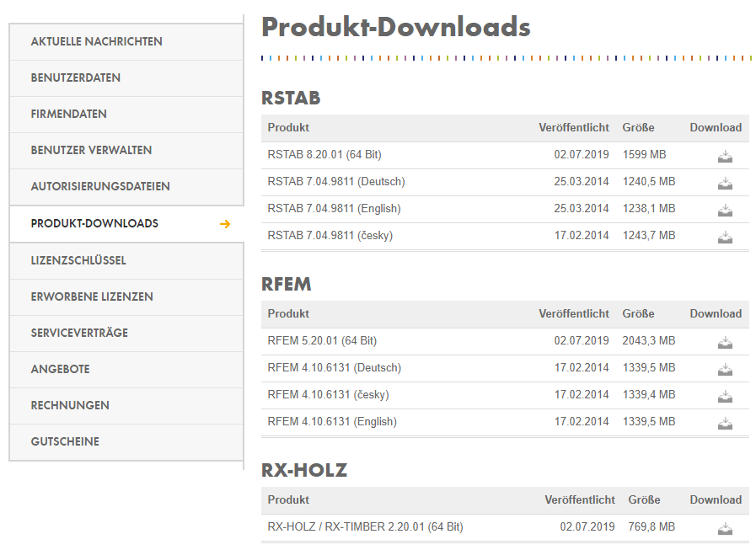756x550 pixels.
Task: Click the Größe column header in RFEM table
Action: point(639,313)
